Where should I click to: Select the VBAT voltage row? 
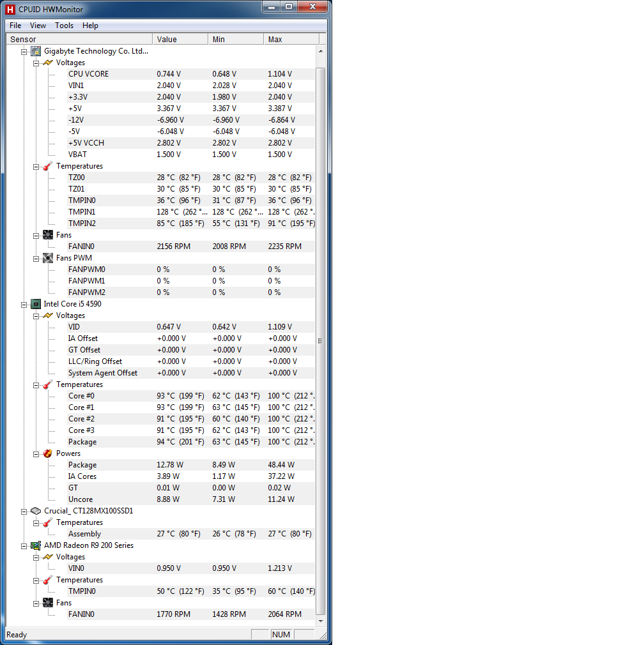(x=191, y=155)
